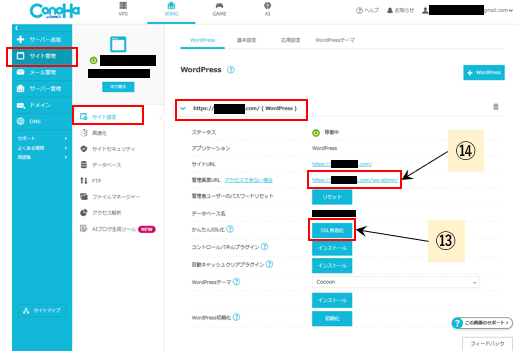
Task: Delete site using the trash can icon
Action: pyautogui.click(x=496, y=107)
